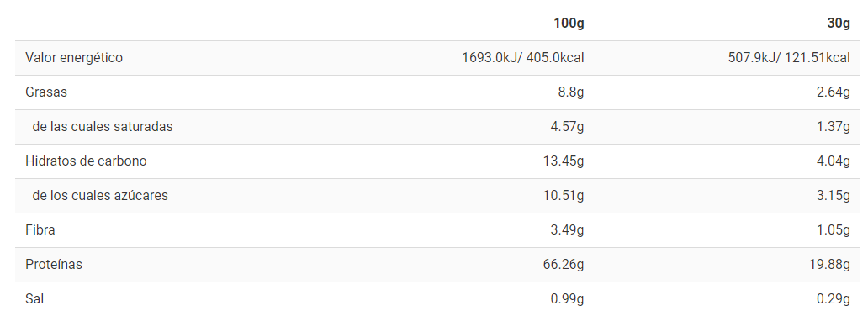Select the 1.05g fiber value
The image size is (868, 332).
coord(834,229)
